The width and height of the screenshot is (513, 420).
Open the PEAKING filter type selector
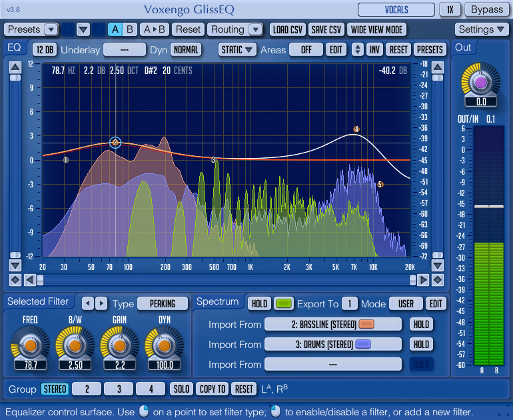coord(163,303)
